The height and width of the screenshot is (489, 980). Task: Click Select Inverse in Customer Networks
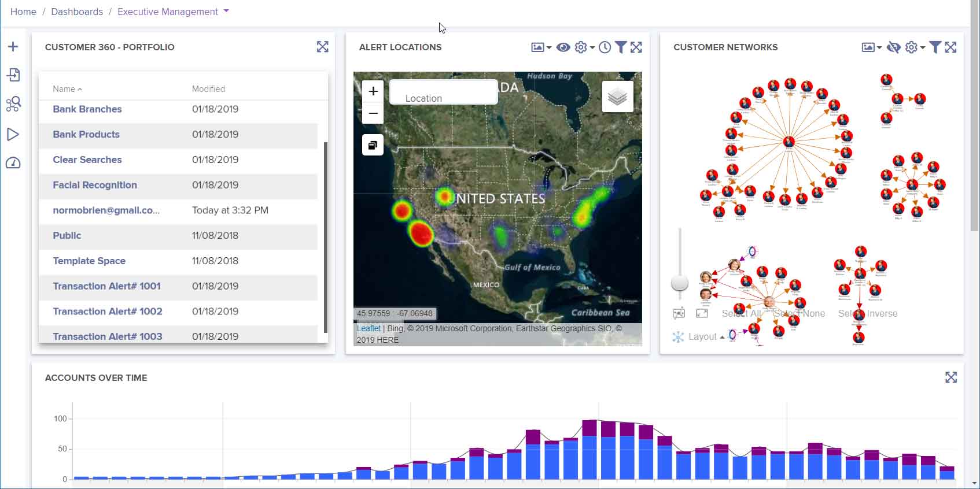coord(868,313)
